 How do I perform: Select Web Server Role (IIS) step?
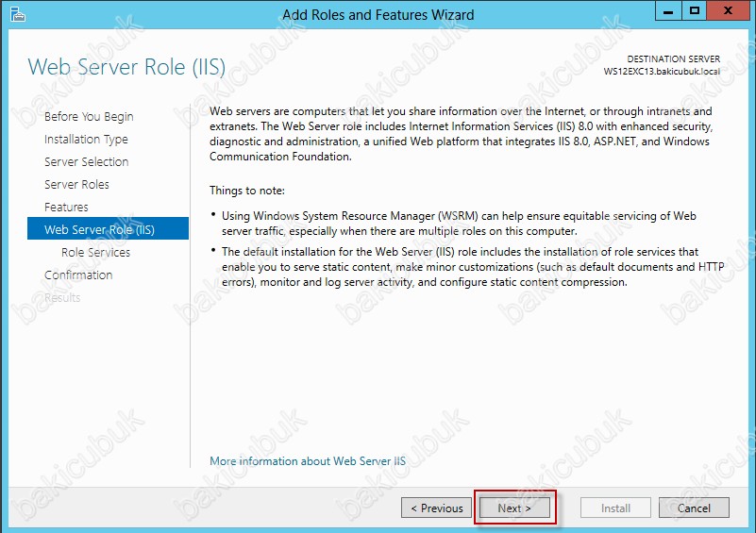click(x=108, y=228)
